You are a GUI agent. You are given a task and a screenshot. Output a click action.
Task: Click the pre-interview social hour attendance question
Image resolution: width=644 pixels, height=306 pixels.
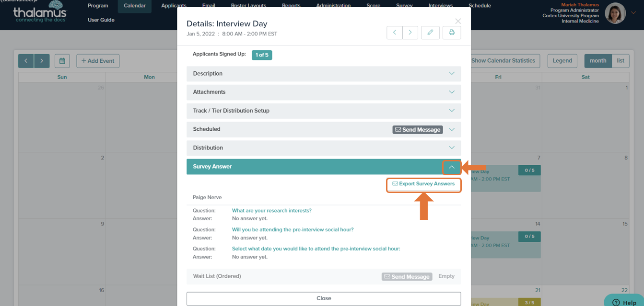(x=293, y=230)
